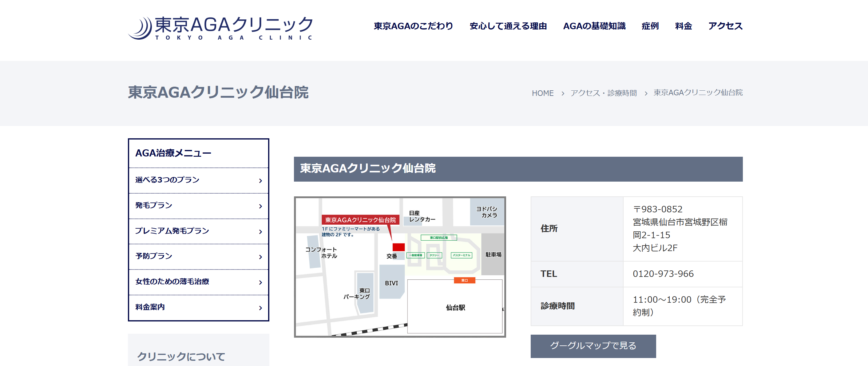This screenshot has width=868, height=366.
Task: Click the Tokyo AGA Clinic logo
Action: [x=220, y=28]
